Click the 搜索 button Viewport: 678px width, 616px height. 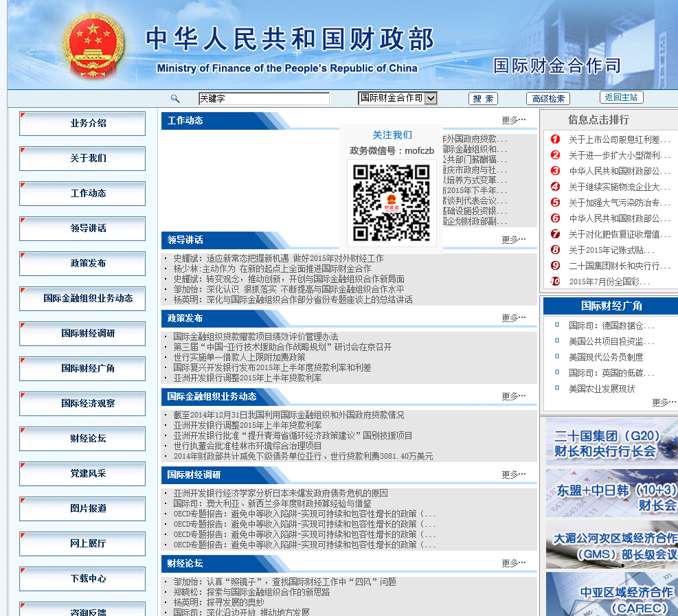pos(483,99)
